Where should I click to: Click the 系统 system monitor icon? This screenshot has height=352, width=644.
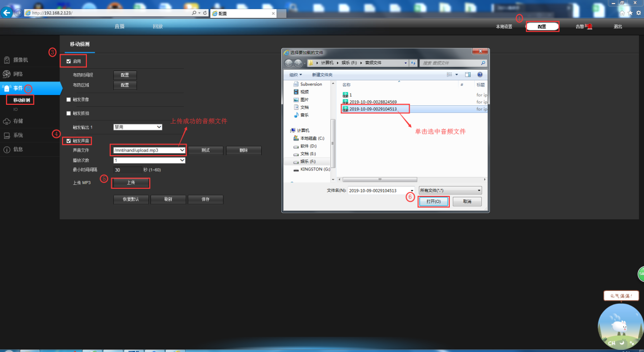pyautogui.click(x=7, y=135)
